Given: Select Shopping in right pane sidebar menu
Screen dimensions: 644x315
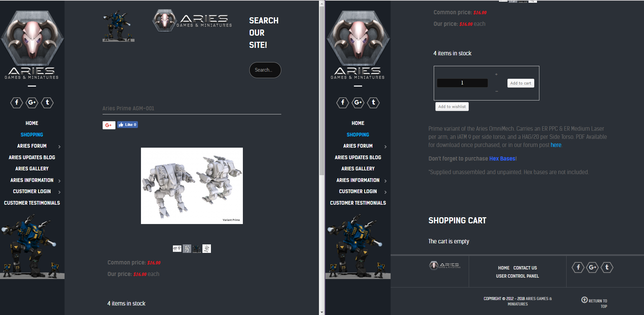Looking at the screenshot, I should (358, 135).
